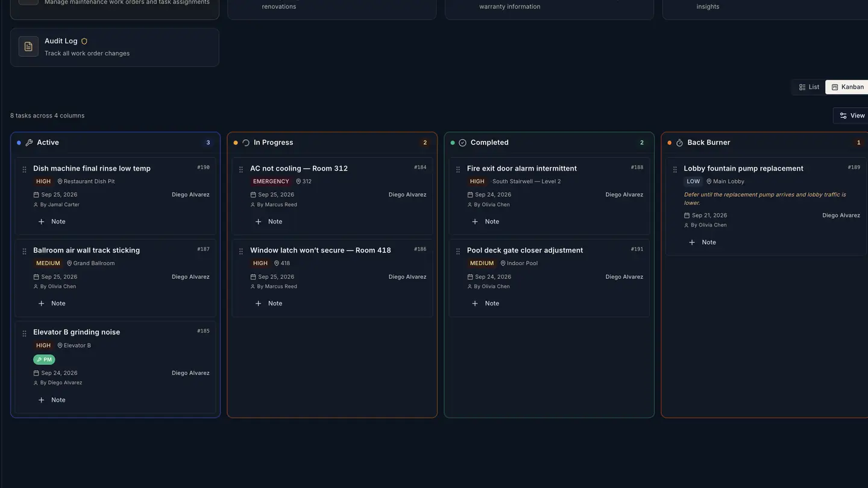Open the Dish machine final rinse low temp title
This screenshot has height=488, width=868.
pyautogui.click(x=92, y=169)
